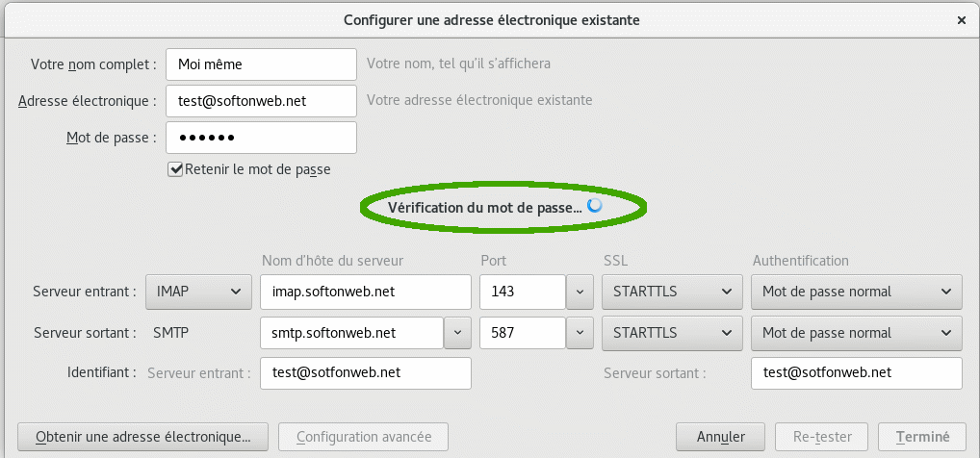Viewport: 980px width, 458px height.
Task: Click the incoming server identifiant field
Action: (365, 373)
